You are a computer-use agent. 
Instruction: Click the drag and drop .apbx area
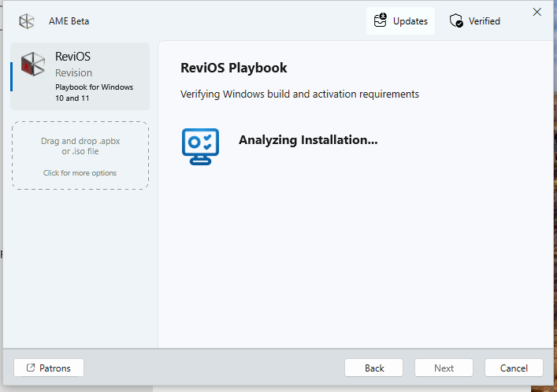(x=80, y=156)
